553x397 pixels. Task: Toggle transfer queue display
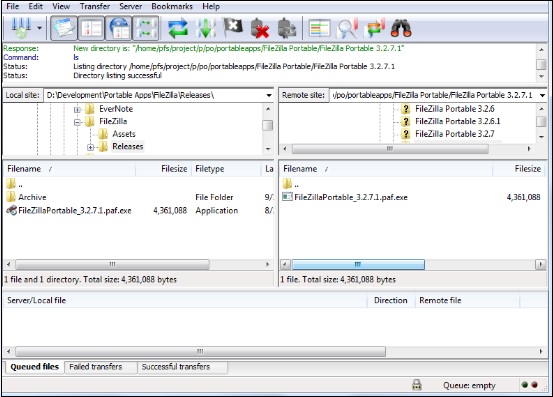tap(146, 28)
